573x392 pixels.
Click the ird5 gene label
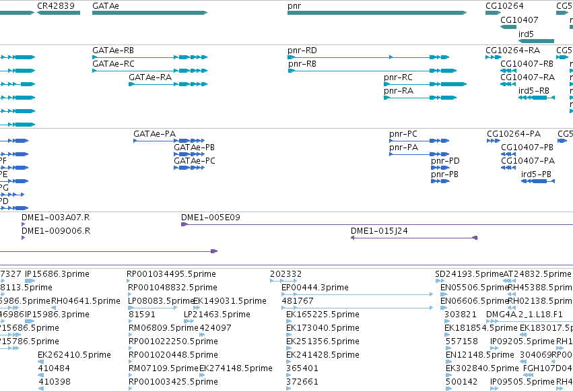pyautogui.click(x=526, y=34)
